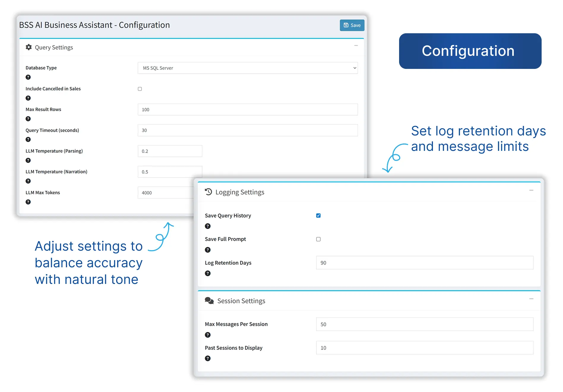Click the Logging Settings history icon
Screen dimensions: 563x392
click(208, 192)
